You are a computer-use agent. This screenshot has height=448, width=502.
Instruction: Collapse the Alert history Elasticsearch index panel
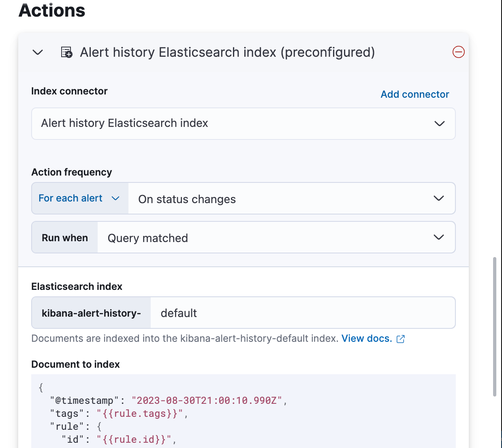pos(37,52)
